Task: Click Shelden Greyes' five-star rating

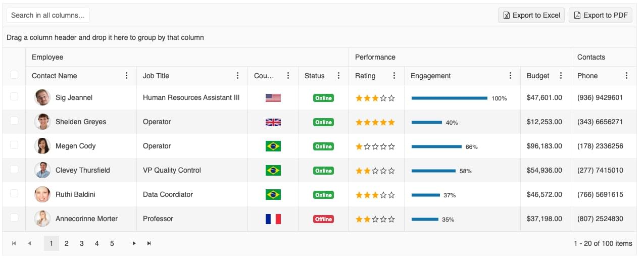Action: tap(375, 122)
